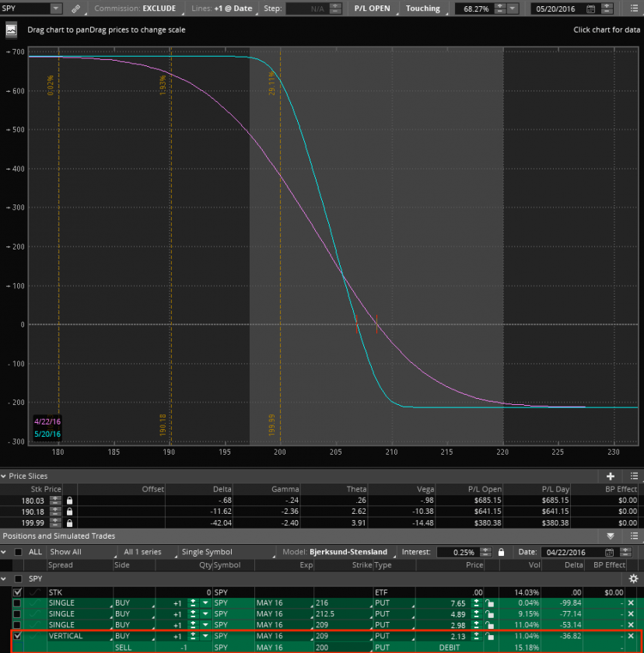Enable the 216 PUT single trade checkbox
644x653 pixels.
point(18,603)
